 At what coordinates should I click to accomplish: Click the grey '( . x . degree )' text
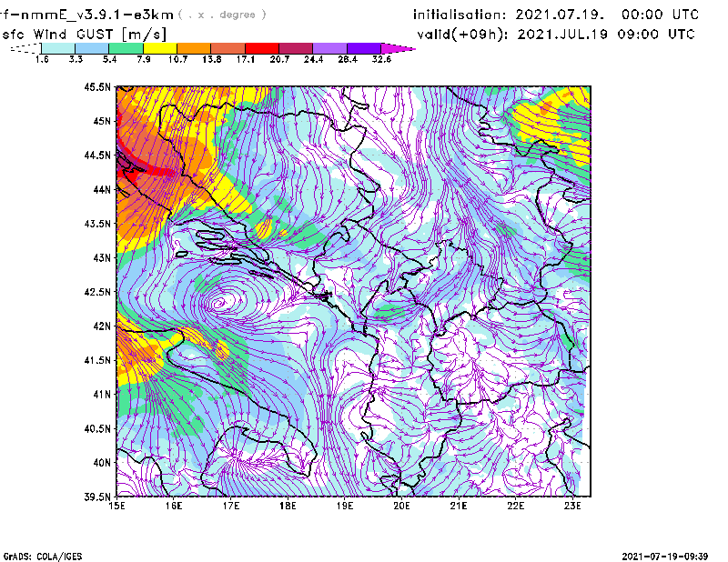(222, 15)
